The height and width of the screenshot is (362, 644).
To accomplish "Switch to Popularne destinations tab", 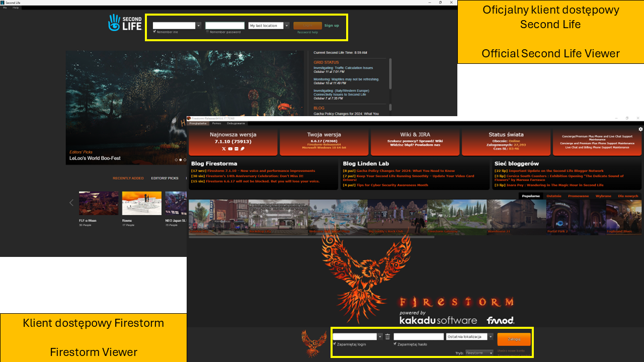I will [x=531, y=196].
